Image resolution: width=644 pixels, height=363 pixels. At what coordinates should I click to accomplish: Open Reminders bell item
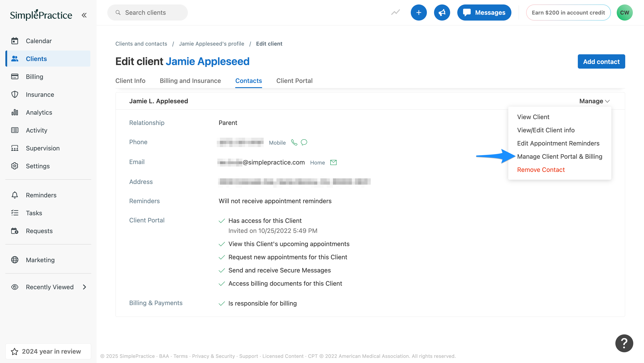click(48, 195)
